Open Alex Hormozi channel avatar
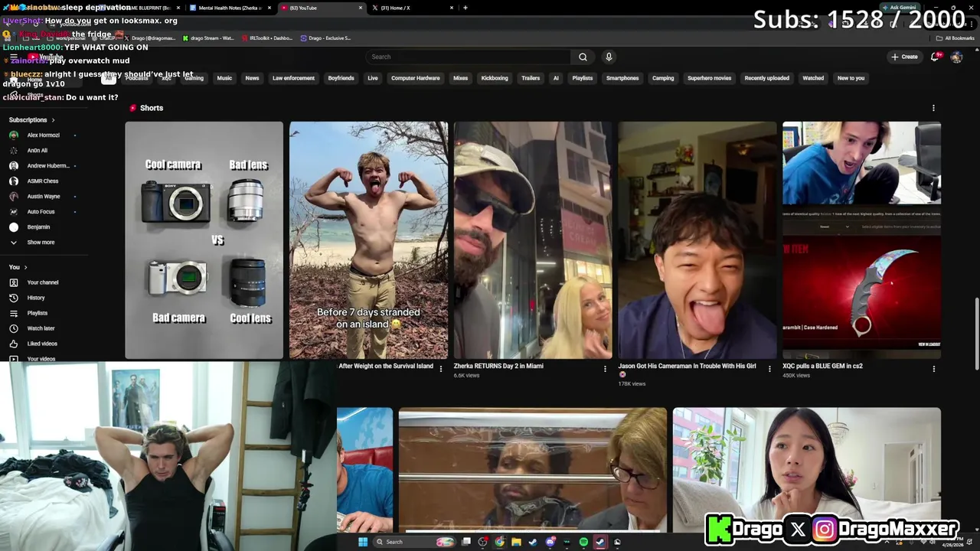Screen dimensions: 980x551 [14, 135]
